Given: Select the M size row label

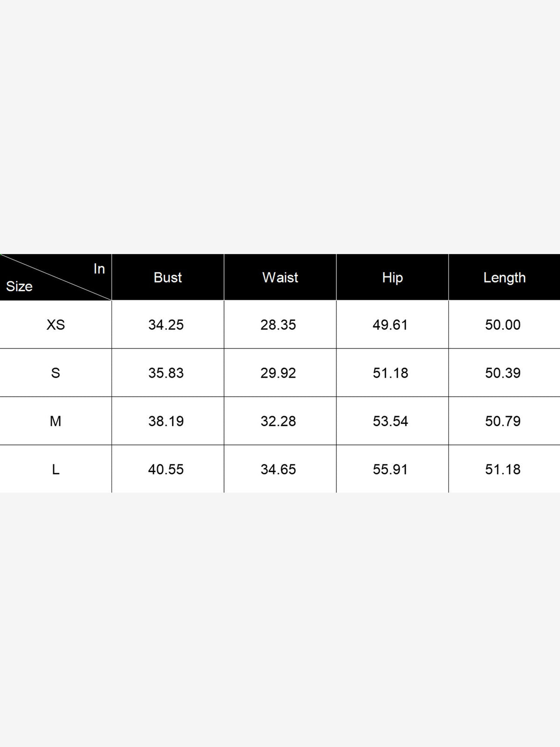Looking at the screenshot, I should click(56, 421).
